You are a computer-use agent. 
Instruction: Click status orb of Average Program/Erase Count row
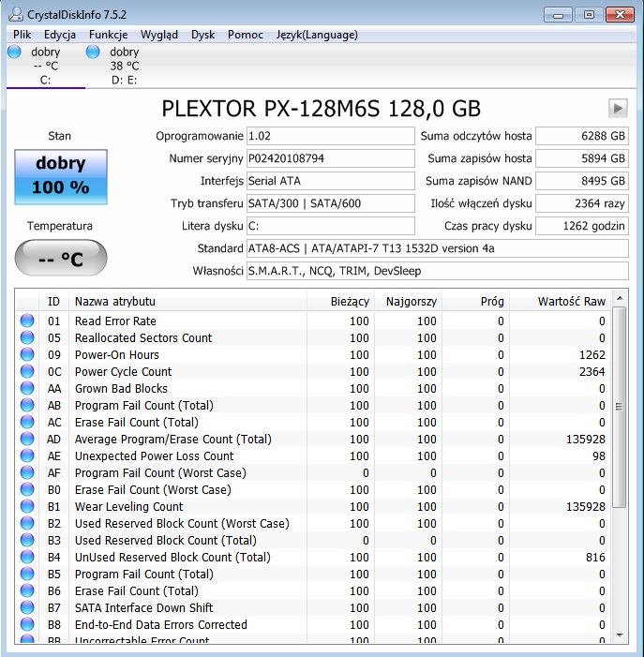coord(27,439)
